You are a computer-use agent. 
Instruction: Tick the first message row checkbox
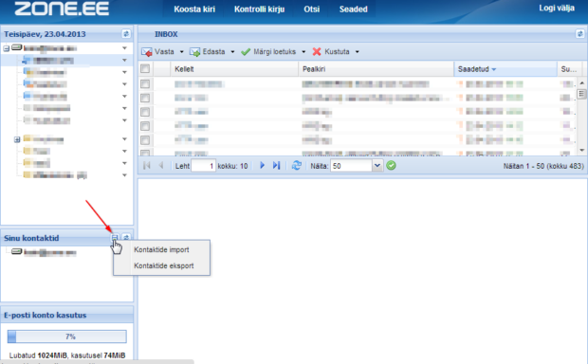point(145,84)
